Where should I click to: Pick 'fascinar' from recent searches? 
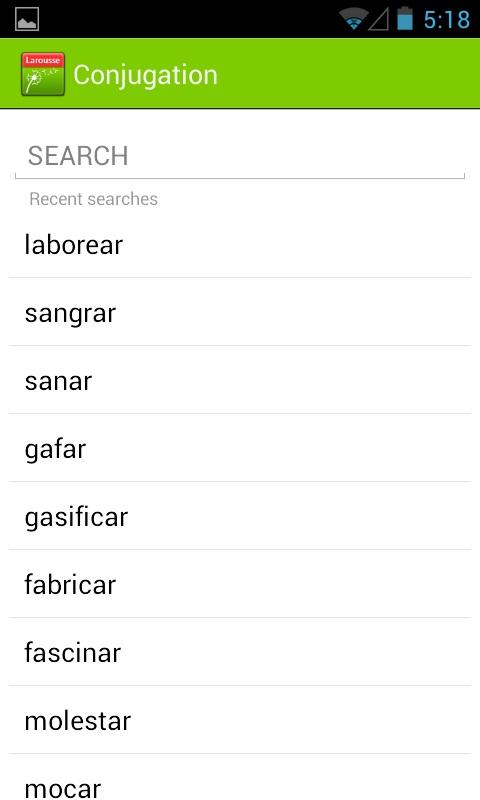coord(240,652)
